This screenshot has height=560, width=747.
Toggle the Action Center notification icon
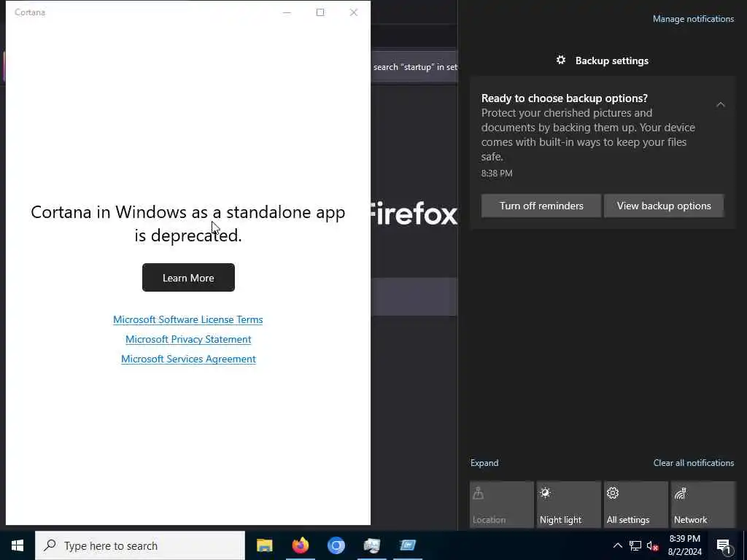[x=724, y=546]
